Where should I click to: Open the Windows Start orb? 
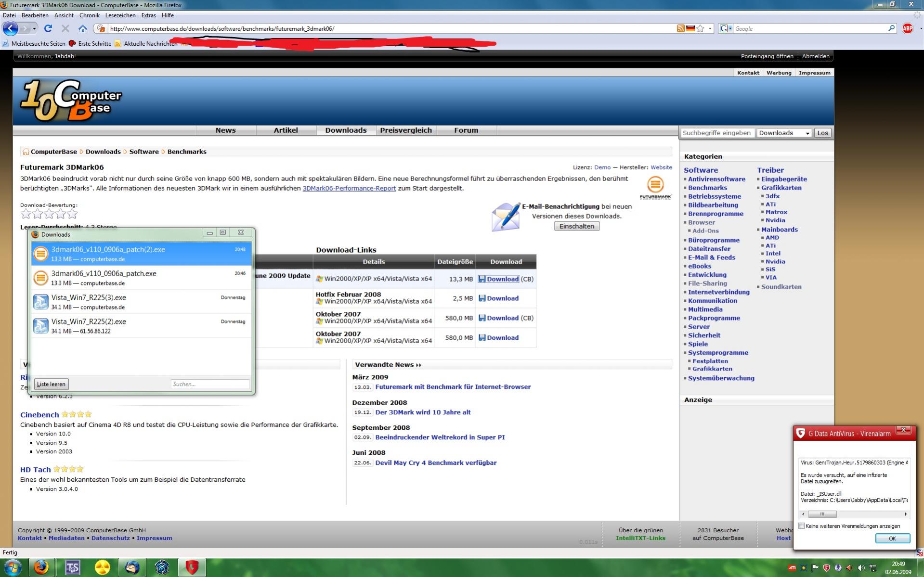(x=13, y=567)
